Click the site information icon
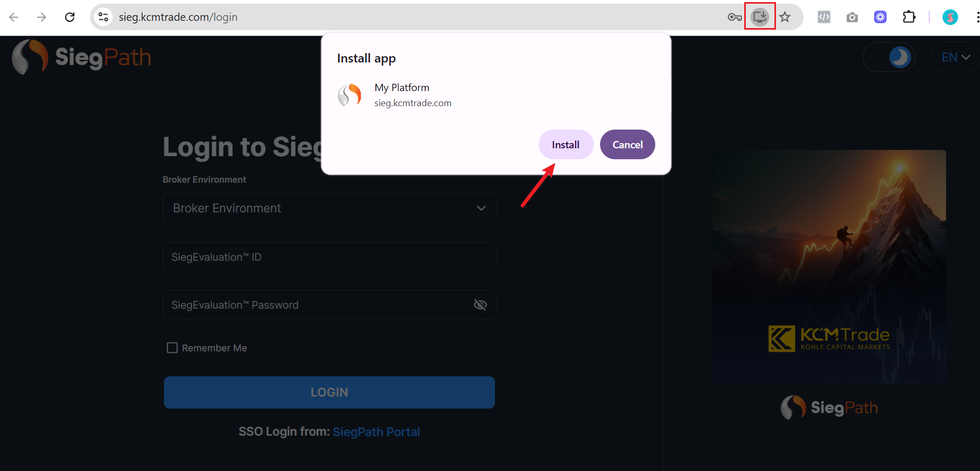The width and height of the screenshot is (980, 471). [x=104, y=17]
